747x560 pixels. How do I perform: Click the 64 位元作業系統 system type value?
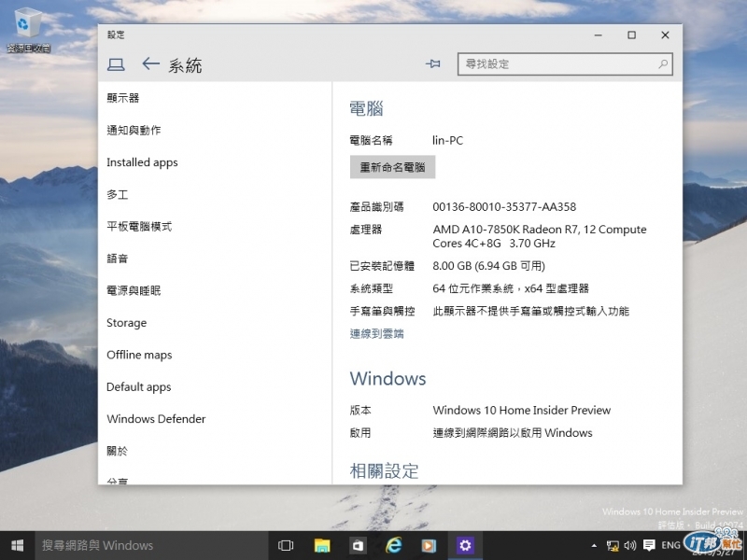(x=511, y=288)
